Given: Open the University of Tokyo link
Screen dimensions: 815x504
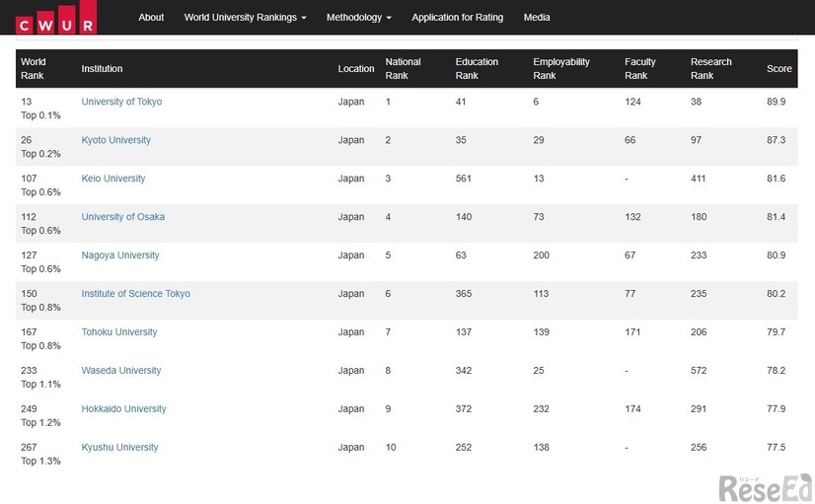Looking at the screenshot, I should tap(121, 102).
